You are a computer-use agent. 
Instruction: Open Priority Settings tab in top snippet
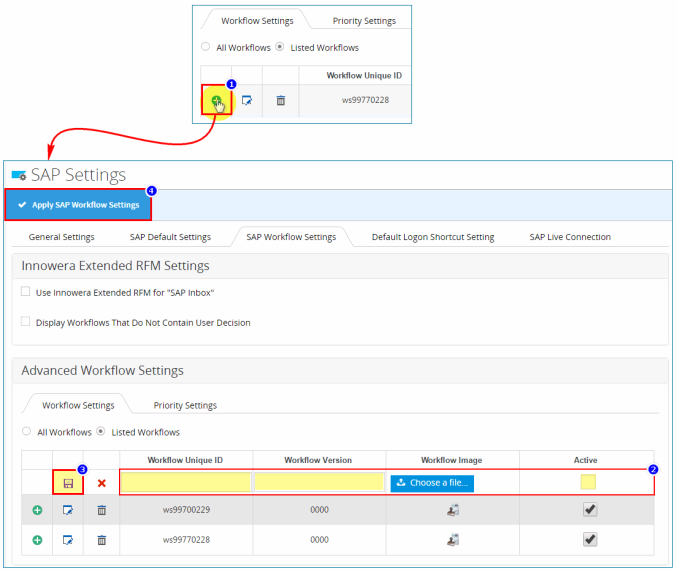[x=364, y=21]
